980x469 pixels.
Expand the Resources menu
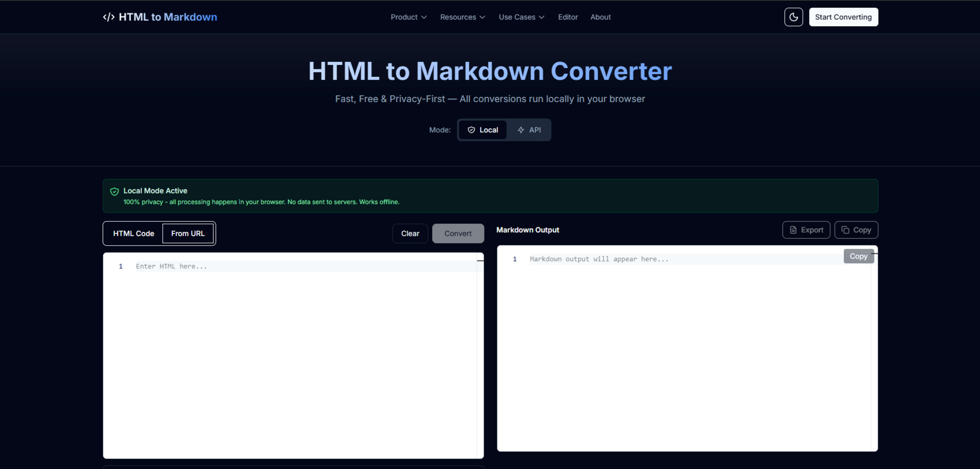(463, 17)
